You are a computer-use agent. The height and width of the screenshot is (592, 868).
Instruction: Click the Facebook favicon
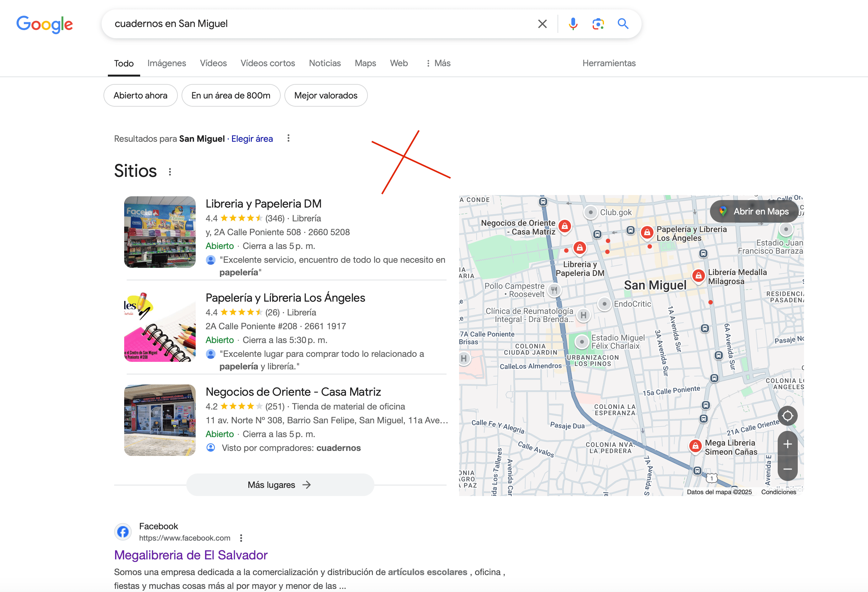point(123,532)
